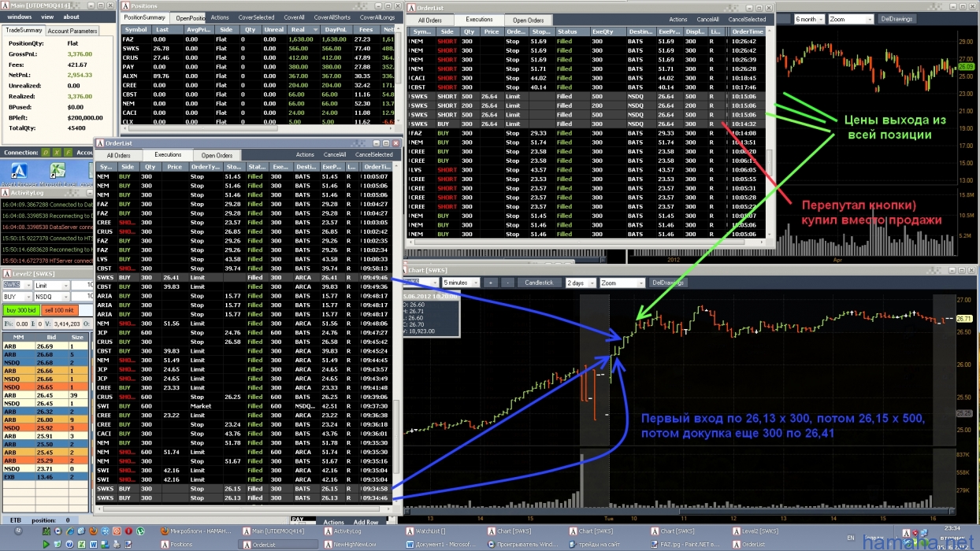Open the Microsoft Excel desktop shortcut
980x551 pixels.
pos(58,172)
